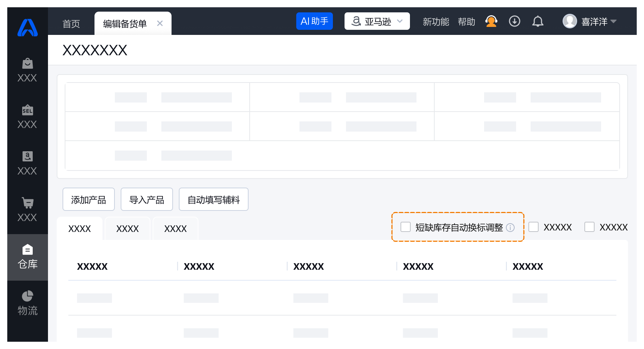Open the Amazon document sidebar section
This screenshot has width=644, height=349.
coord(28,164)
